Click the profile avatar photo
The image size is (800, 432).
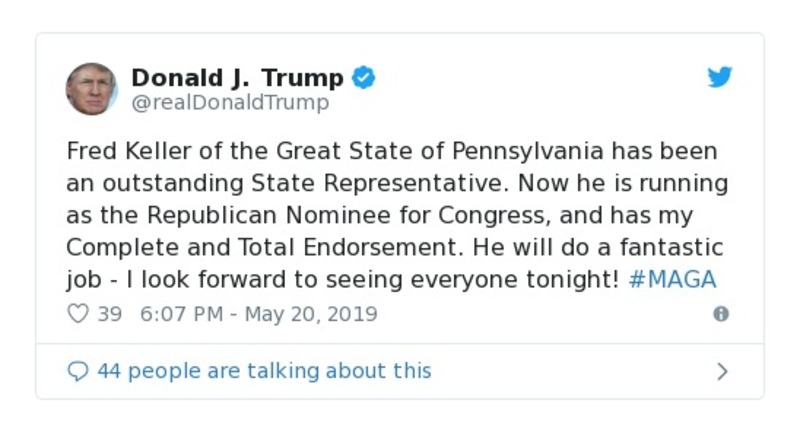coord(92,88)
